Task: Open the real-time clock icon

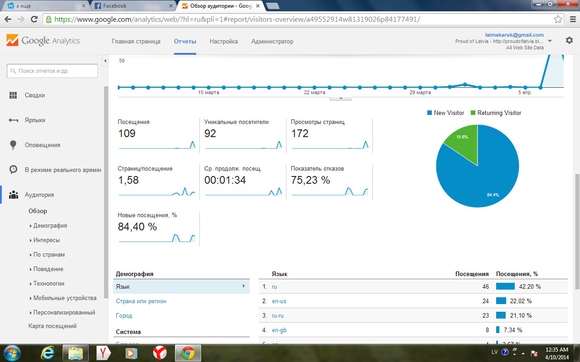Action: (x=13, y=170)
